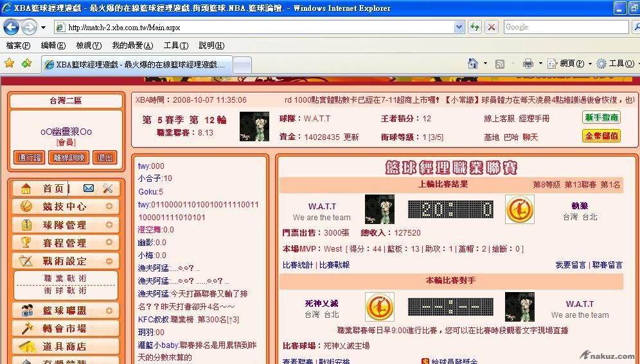
Task: Open the 經理手冊 link
Action: click(x=534, y=119)
